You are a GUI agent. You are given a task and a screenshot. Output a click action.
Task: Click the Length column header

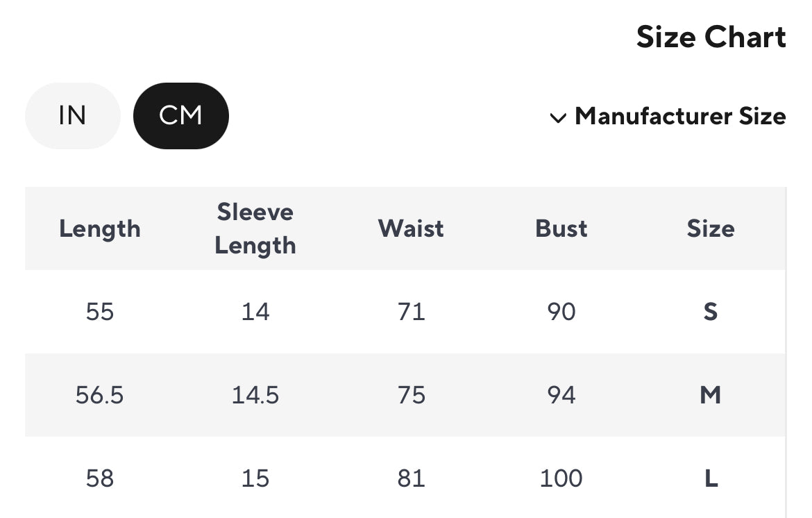[x=100, y=228]
